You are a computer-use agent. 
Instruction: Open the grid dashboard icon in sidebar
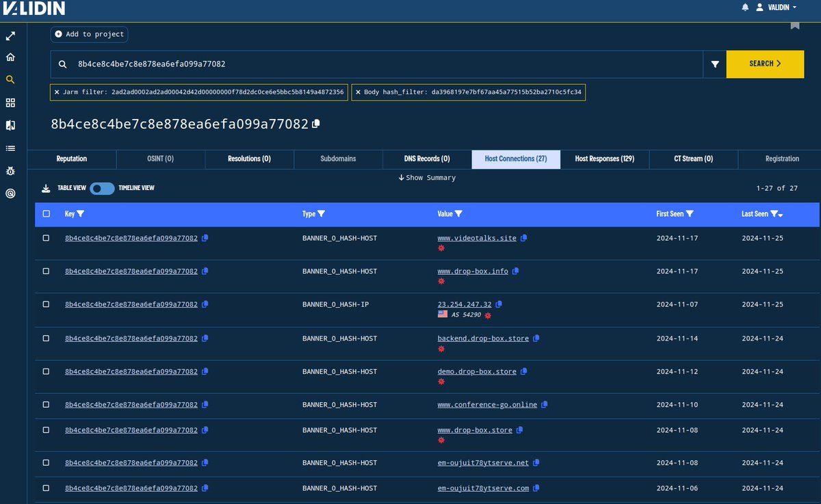10,103
